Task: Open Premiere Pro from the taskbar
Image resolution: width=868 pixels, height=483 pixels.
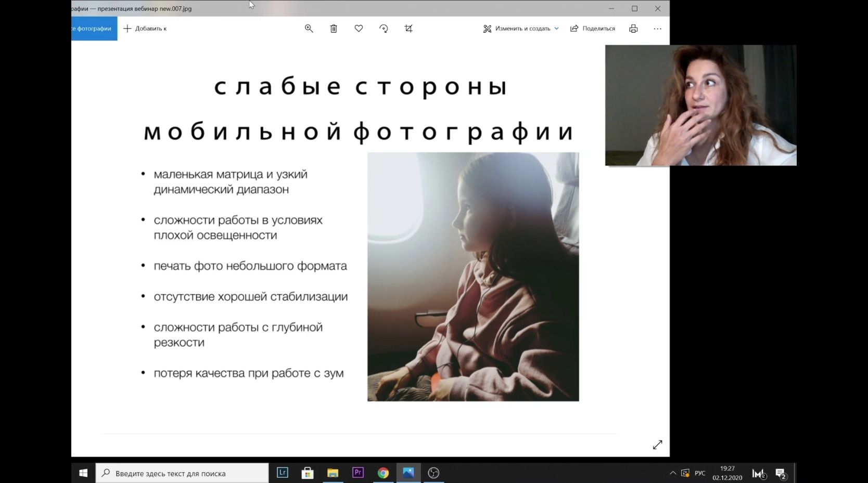Action: coord(358,473)
